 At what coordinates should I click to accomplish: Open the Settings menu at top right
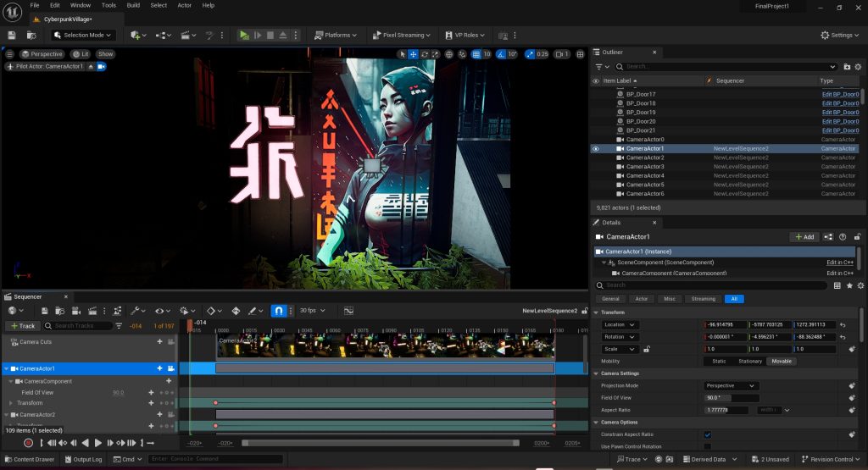click(x=840, y=35)
